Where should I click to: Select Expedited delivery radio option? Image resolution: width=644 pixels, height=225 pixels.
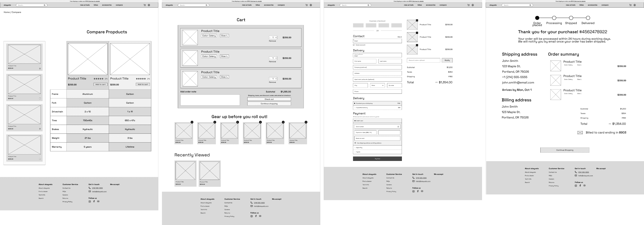(355, 108)
